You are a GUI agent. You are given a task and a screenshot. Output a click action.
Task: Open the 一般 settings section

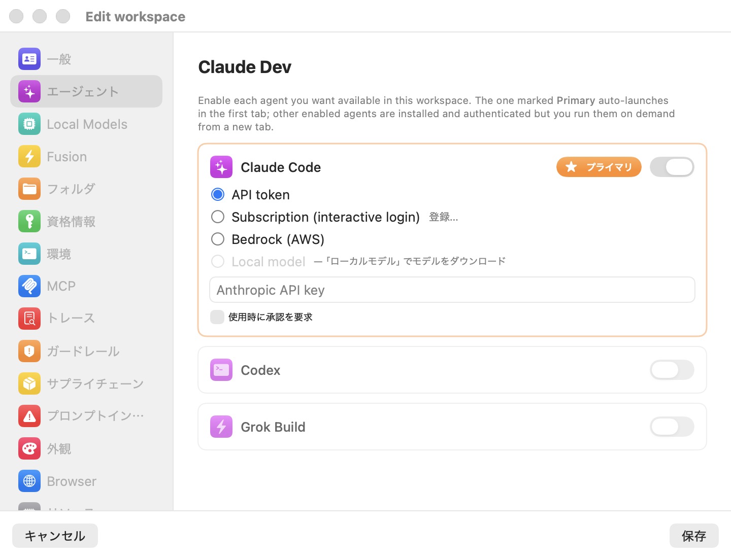click(86, 59)
